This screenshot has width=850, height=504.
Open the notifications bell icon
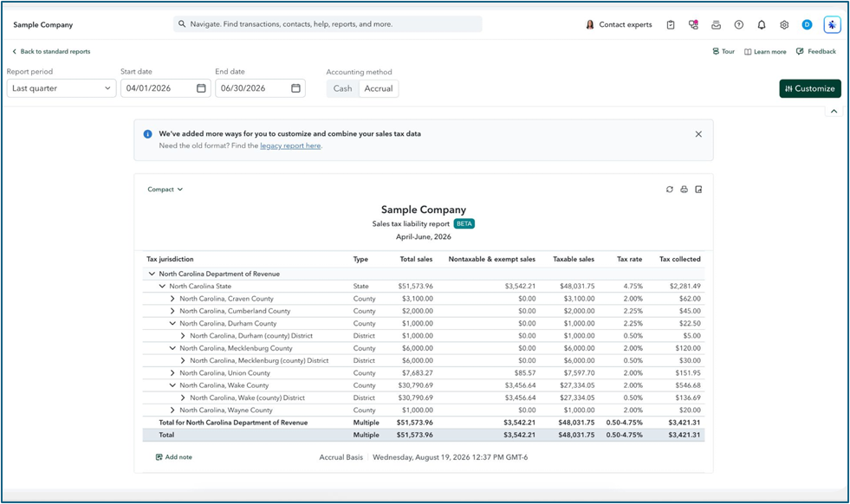(761, 25)
